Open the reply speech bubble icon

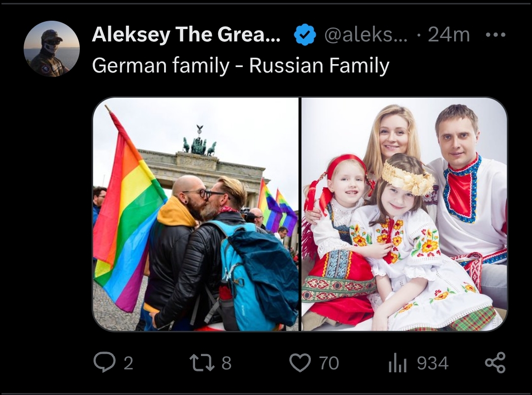click(105, 362)
